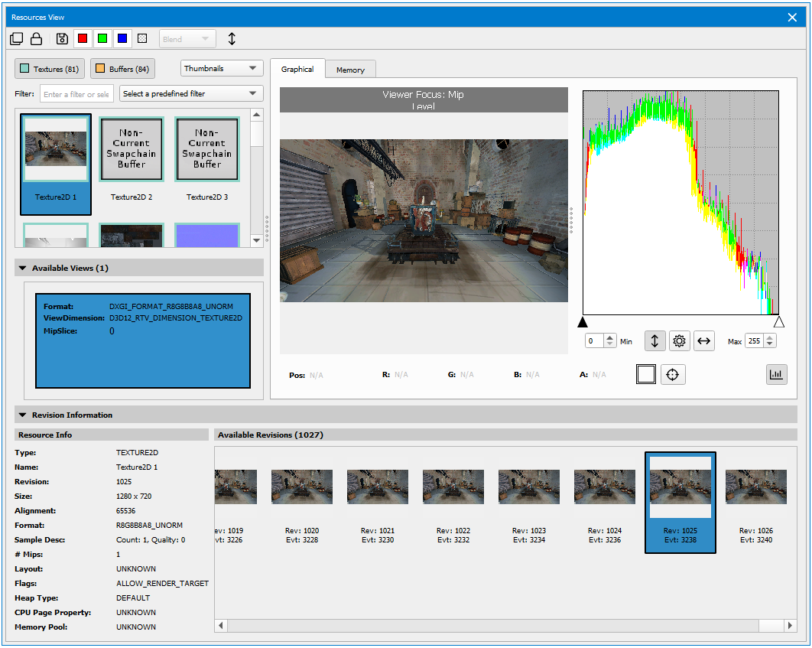
Task: Click the vertical flip arrow next to Blend
Action: (x=232, y=39)
